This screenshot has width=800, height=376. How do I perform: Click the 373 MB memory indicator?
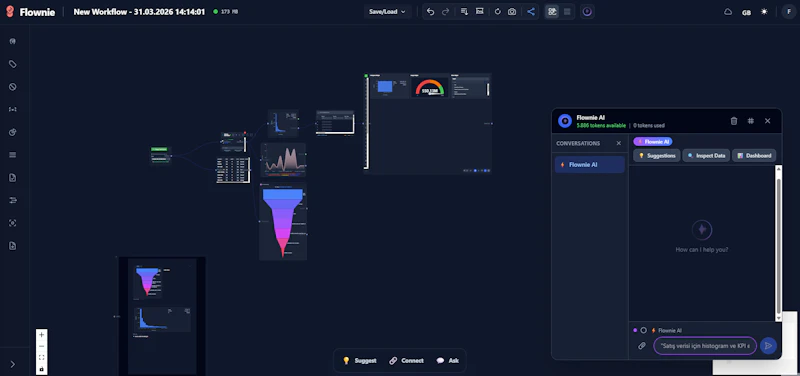226,12
